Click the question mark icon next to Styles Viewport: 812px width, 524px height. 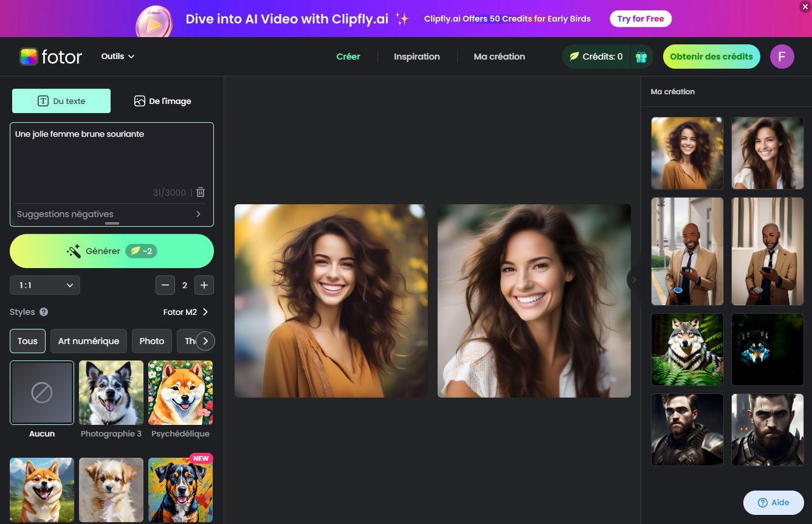tap(43, 312)
